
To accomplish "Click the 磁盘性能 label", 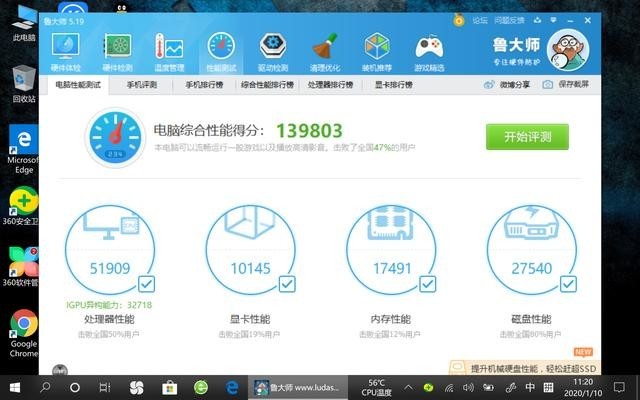I will [531, 319].
